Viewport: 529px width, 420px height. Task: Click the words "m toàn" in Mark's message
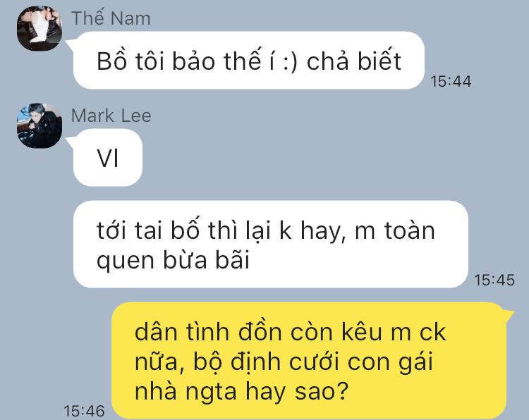(395, 230)
